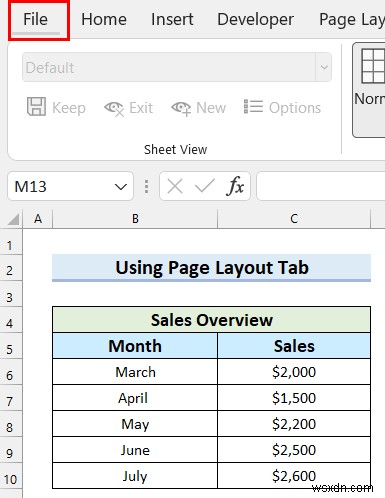Select the Normal workbook view icon
The image size is (385, 498).
click(373, 66)
